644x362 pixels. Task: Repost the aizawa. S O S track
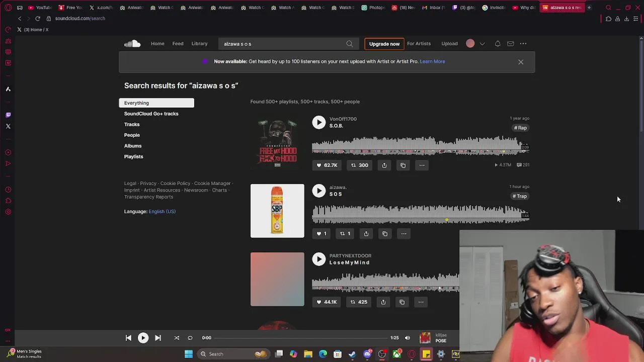coord(345,233)
